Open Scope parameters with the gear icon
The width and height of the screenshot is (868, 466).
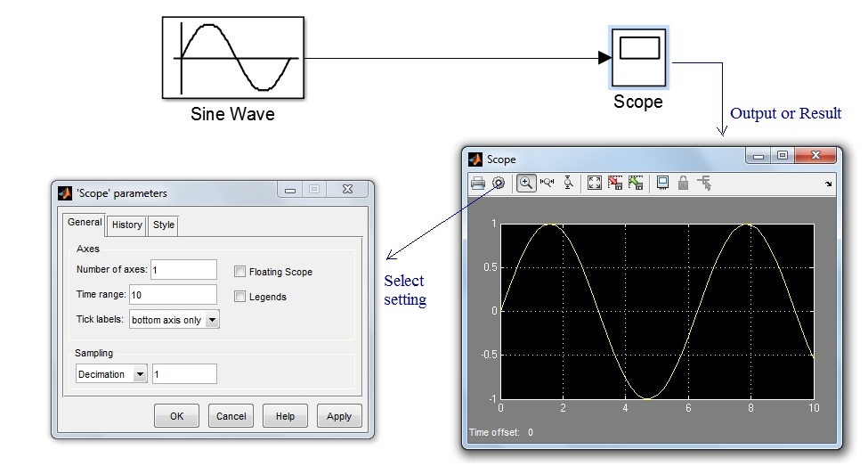499,183
